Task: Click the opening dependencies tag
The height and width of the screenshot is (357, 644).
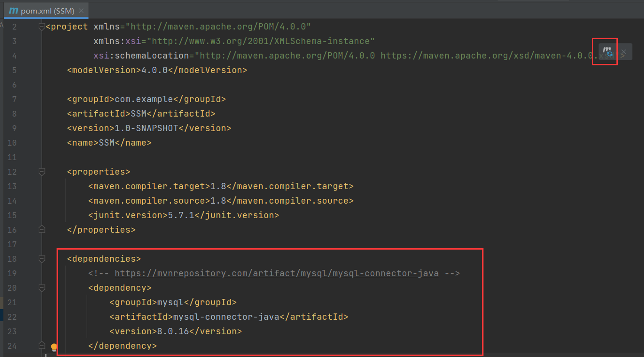Action: point(104,259)
